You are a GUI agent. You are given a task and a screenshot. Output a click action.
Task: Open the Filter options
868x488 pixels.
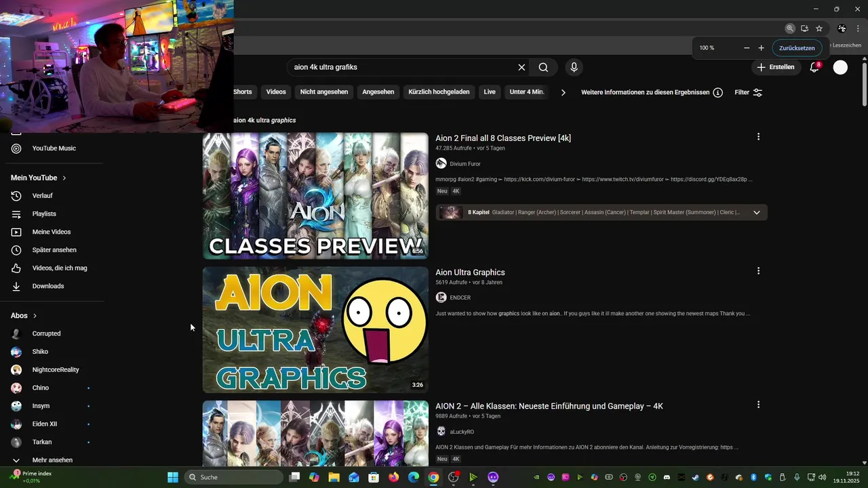(749, 92)
